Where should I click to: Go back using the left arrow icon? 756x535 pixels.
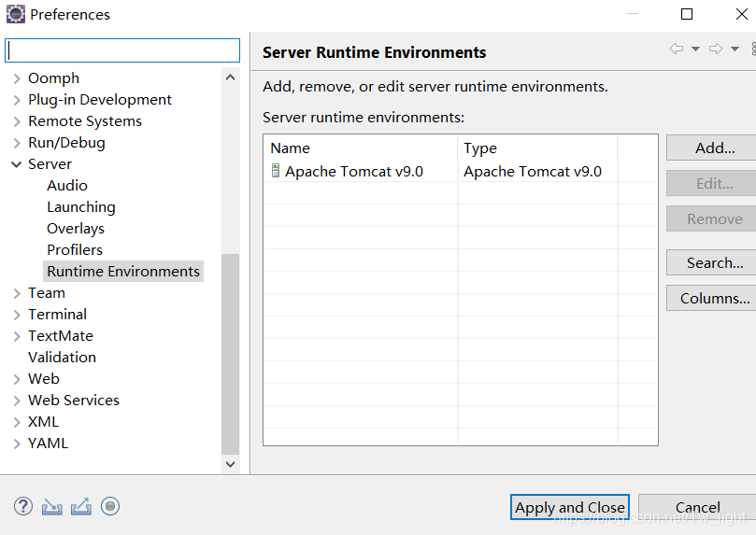(x=677, y=49)
